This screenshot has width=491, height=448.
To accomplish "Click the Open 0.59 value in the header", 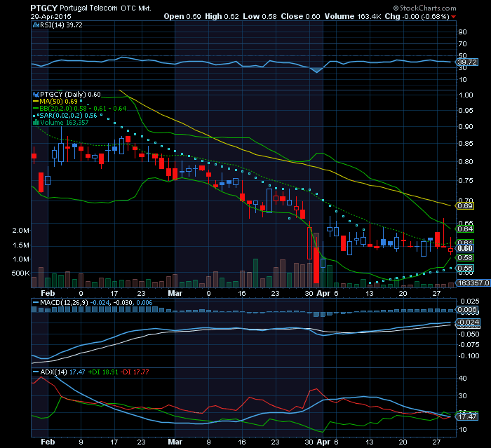I will tap(182, 16).
